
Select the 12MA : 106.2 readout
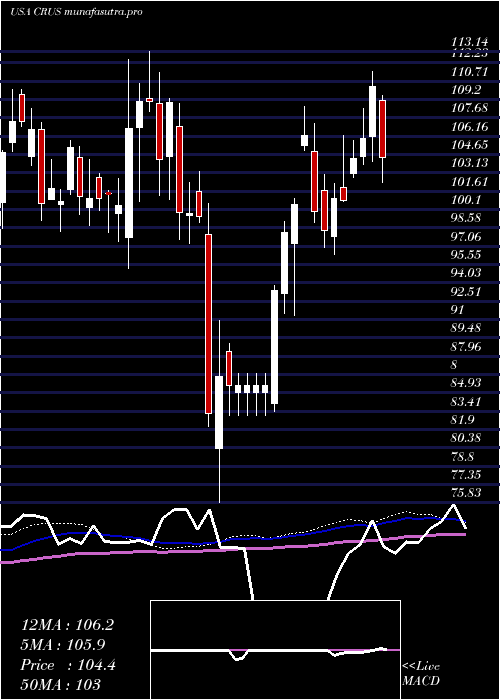(67, 625)
